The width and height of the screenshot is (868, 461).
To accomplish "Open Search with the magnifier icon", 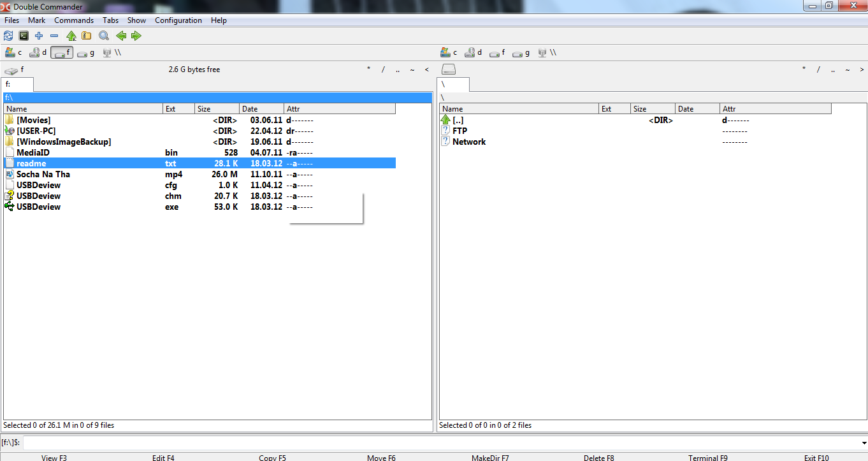I will coord(103,36).
